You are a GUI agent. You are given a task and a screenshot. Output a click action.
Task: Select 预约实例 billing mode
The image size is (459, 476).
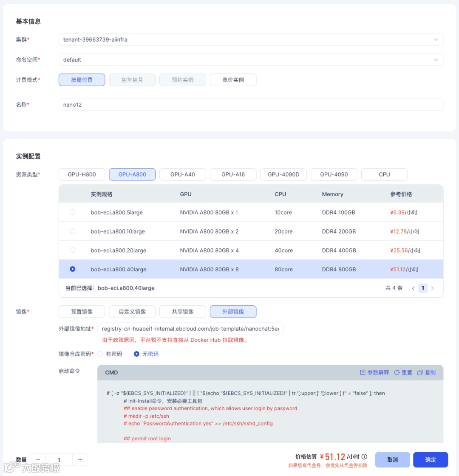183,80
